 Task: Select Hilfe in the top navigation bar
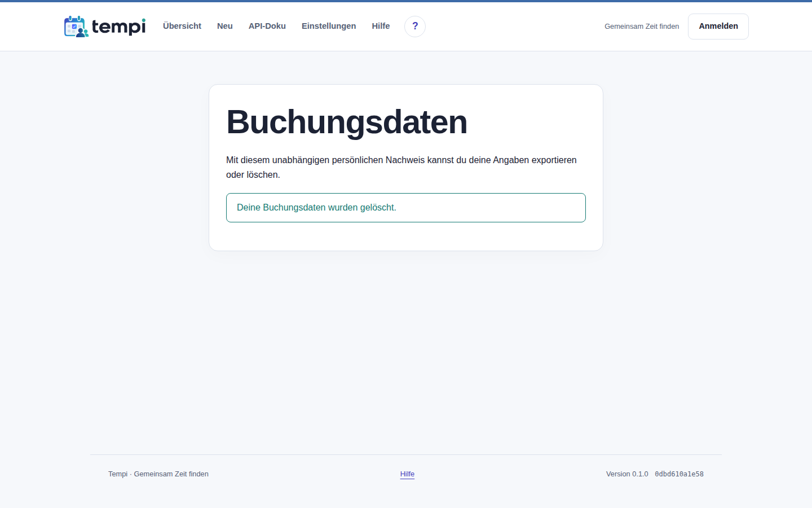click(381, 26)
